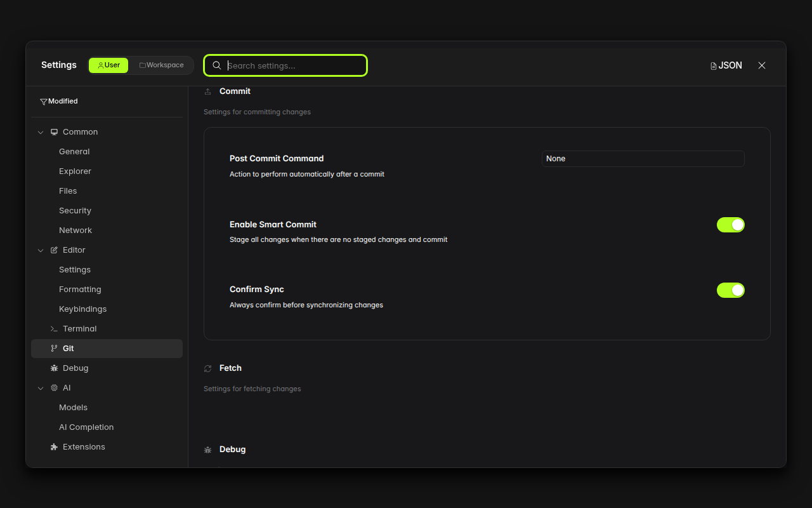Screen dimensions: 812x508
Task: Select the AI gear icon in sidebar
Action: click(54, 387)
